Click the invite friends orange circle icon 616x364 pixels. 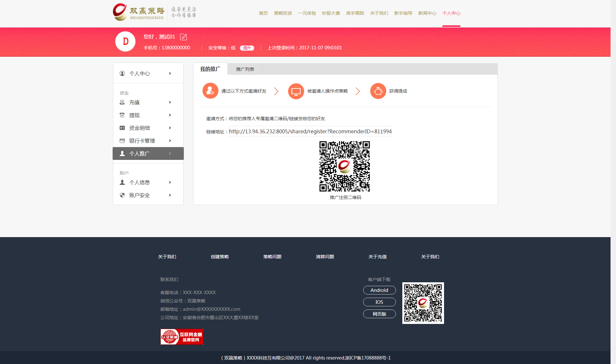pyautogui.click(x=210, y=91)
